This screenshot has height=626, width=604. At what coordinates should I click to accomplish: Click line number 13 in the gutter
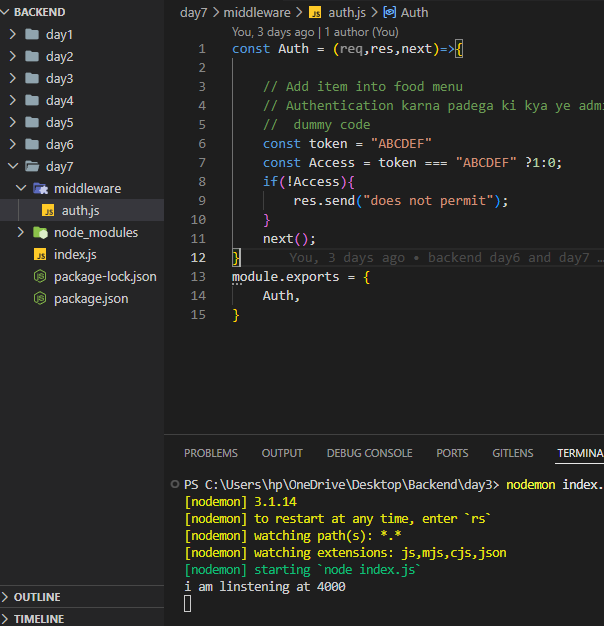[198, 276]
